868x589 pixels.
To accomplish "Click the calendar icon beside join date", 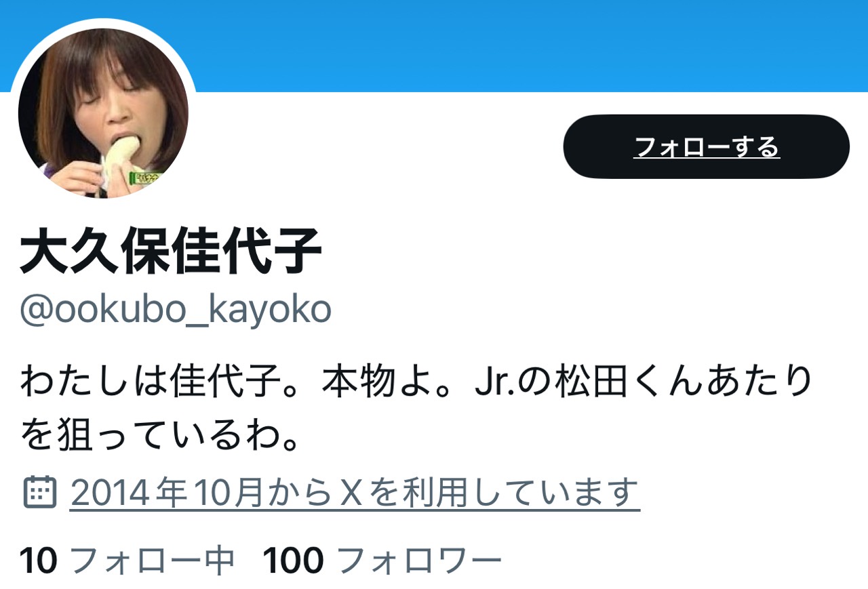I will click(x=39, y=492).
